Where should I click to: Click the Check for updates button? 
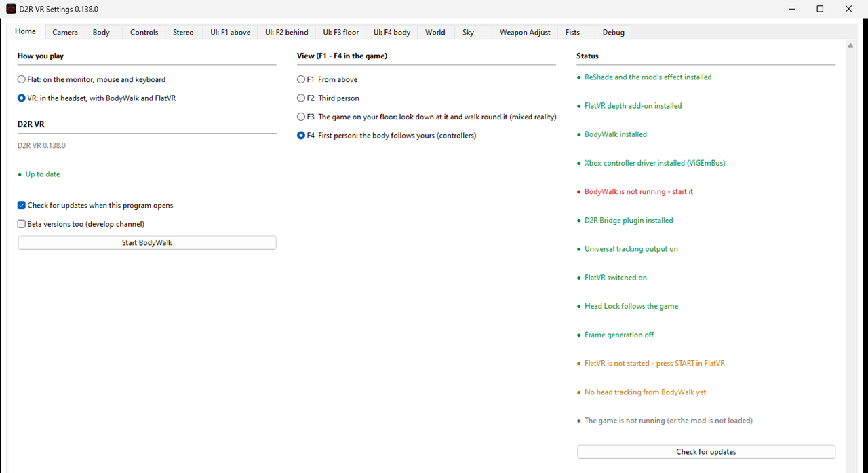pos(706,451)
